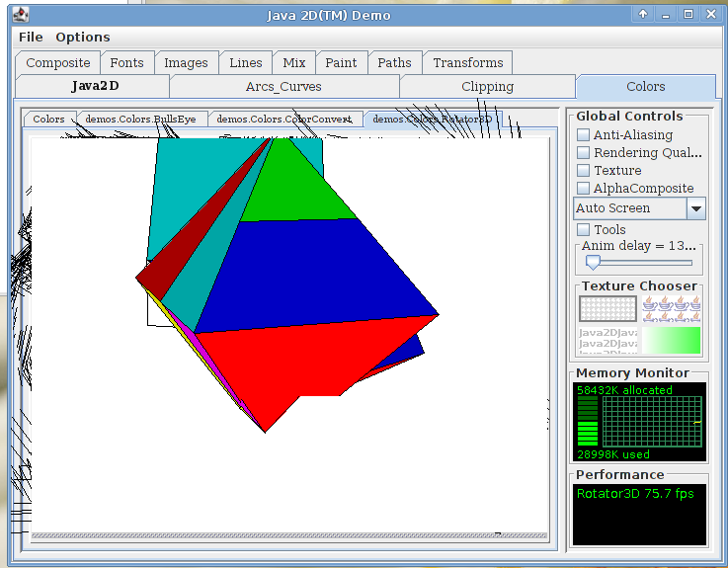
Task: Click the Rotator3D animation canvas
Action: click(x=288, y=336)
